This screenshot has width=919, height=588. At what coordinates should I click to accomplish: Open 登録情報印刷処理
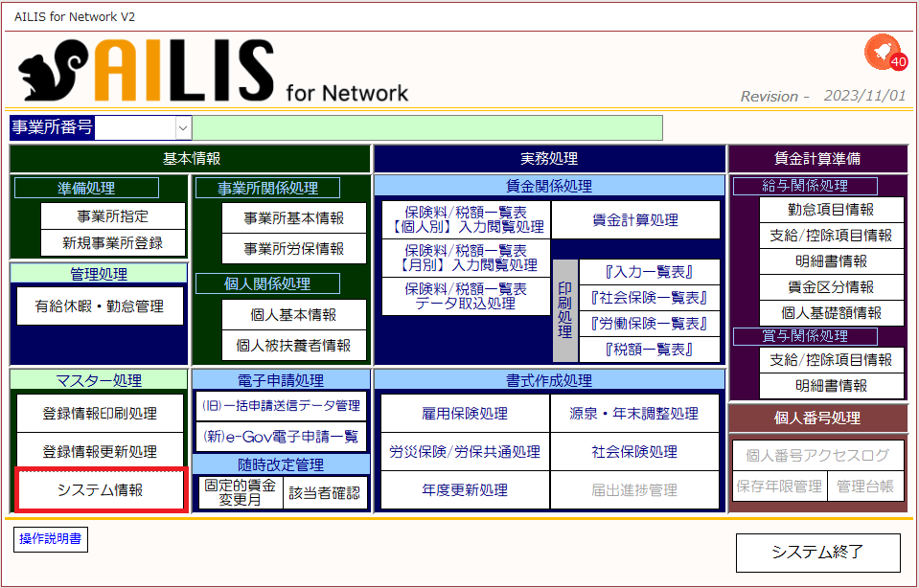coord(100,414)
